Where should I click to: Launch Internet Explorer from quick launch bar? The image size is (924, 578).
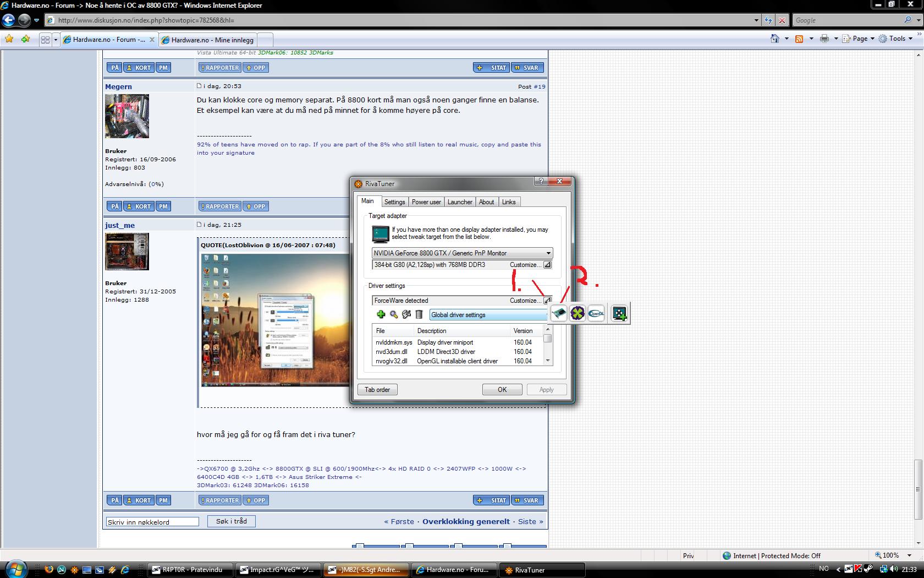(125, 570)
